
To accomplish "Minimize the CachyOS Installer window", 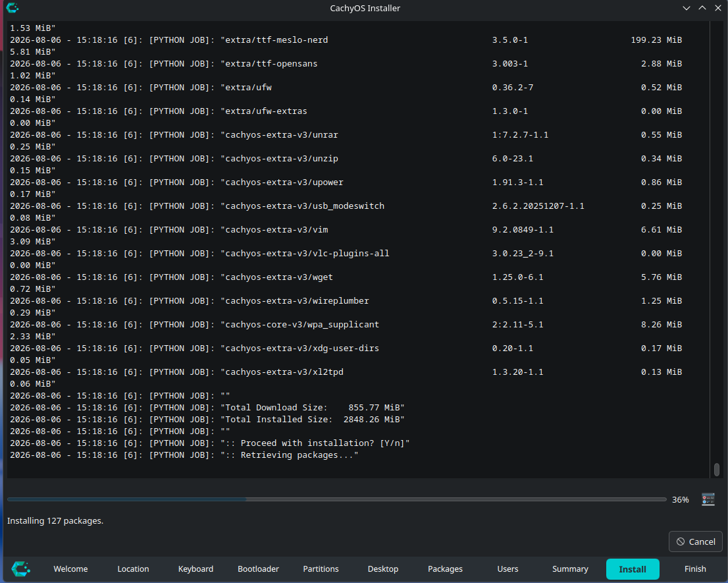I will point(687,8).
